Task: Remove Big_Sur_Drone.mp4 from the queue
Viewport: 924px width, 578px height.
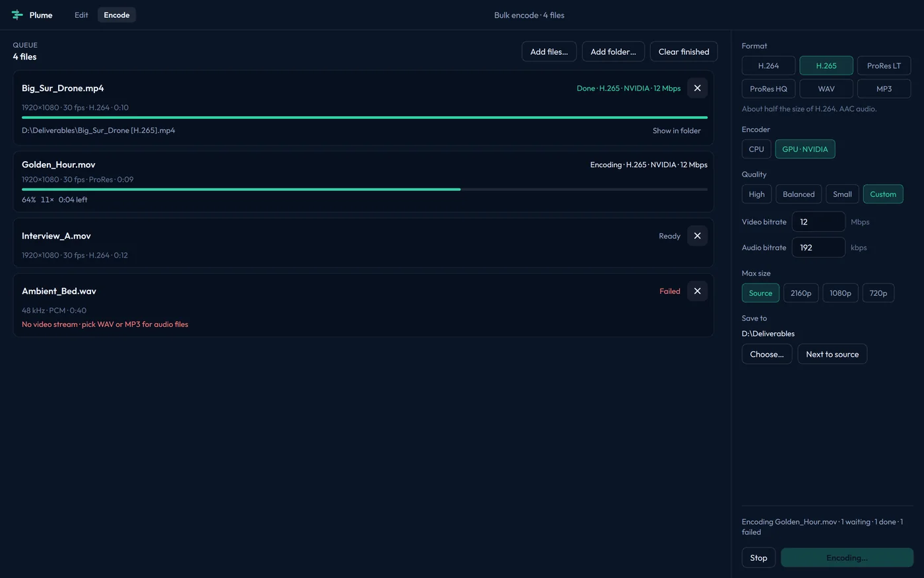Action: click(697, 88)
